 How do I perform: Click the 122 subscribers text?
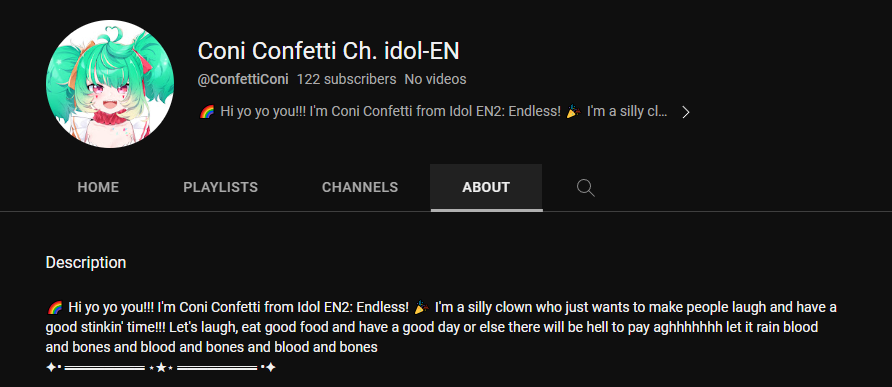pos(346,79)
